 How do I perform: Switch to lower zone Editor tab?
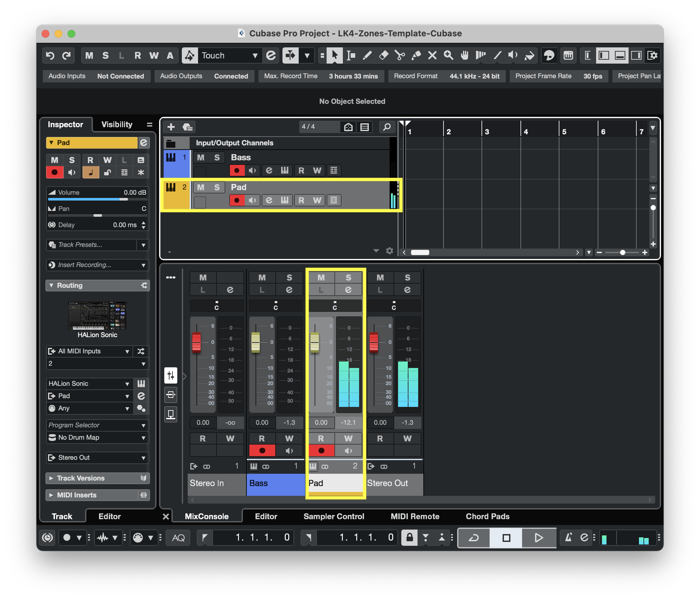pos(266,516)
